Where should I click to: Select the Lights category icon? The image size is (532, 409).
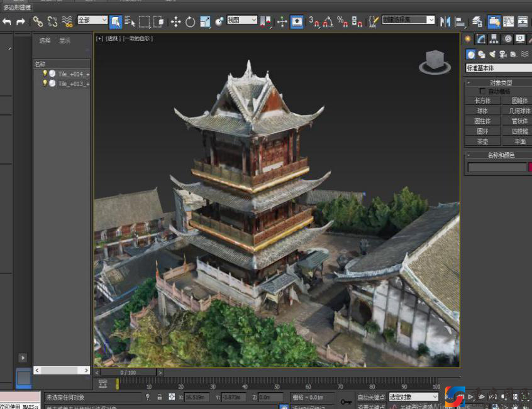[492, 54]
